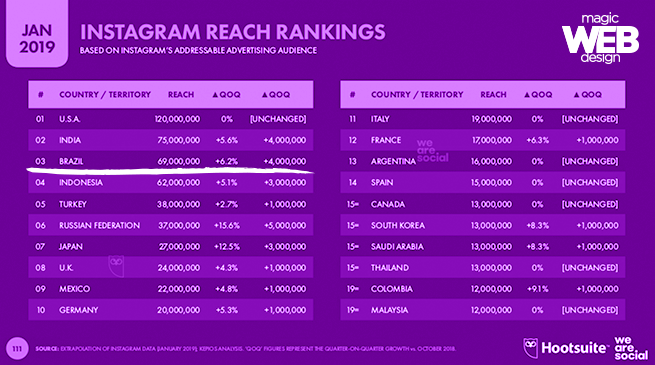The height and width of the screenshot is (365, 655).
Task: Click Japan's +12.5% growth figure
Action: pos(227,247)
